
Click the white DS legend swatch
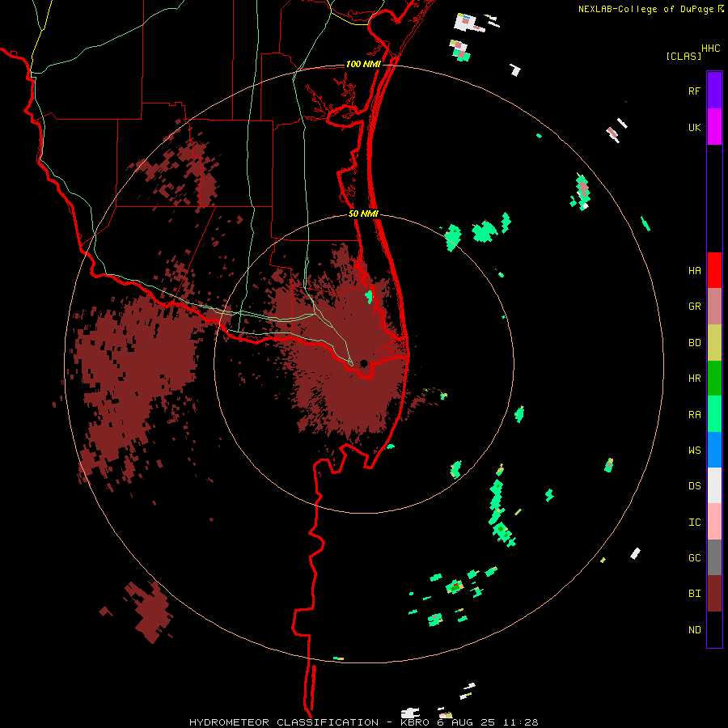pyautogui.click(x=714, y=485)
